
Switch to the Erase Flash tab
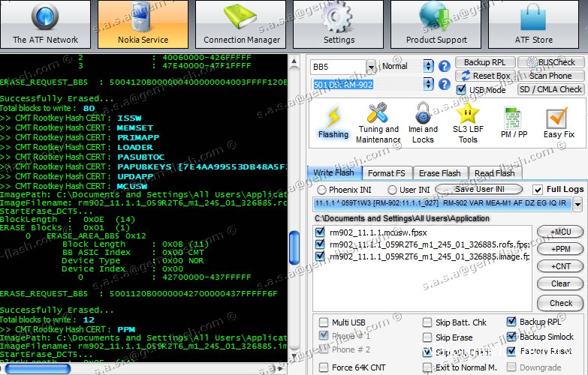[x=440, y=173]
